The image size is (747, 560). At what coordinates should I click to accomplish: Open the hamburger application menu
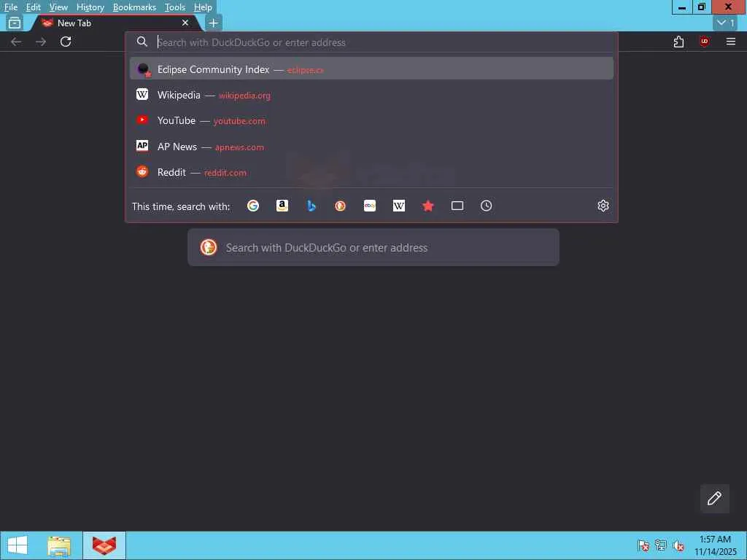[731, 42]
